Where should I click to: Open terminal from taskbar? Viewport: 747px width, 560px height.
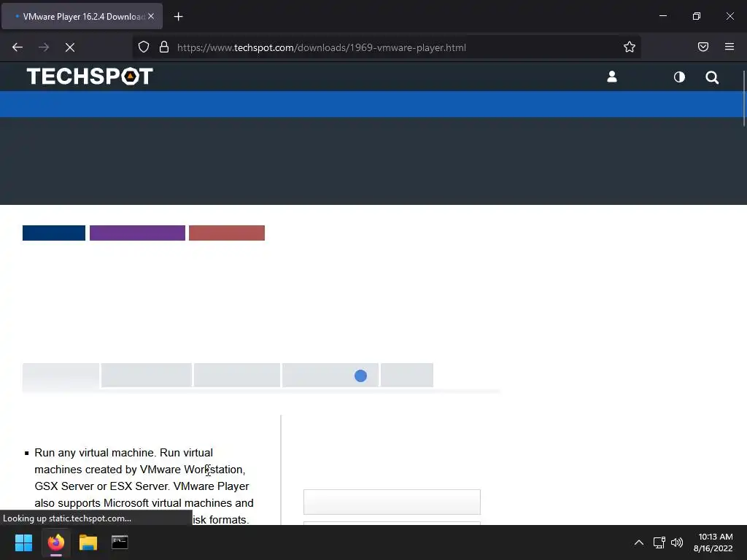tap(120, 542)
